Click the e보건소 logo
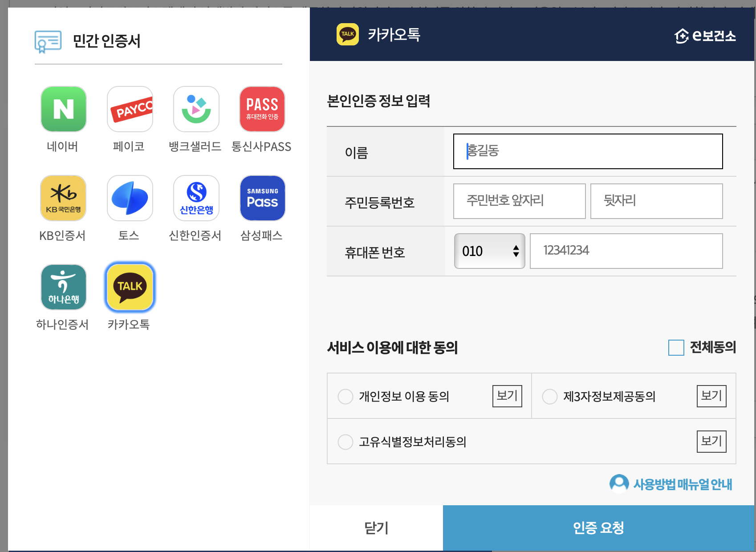The image size is (756, 552). (x=705, y=36)
